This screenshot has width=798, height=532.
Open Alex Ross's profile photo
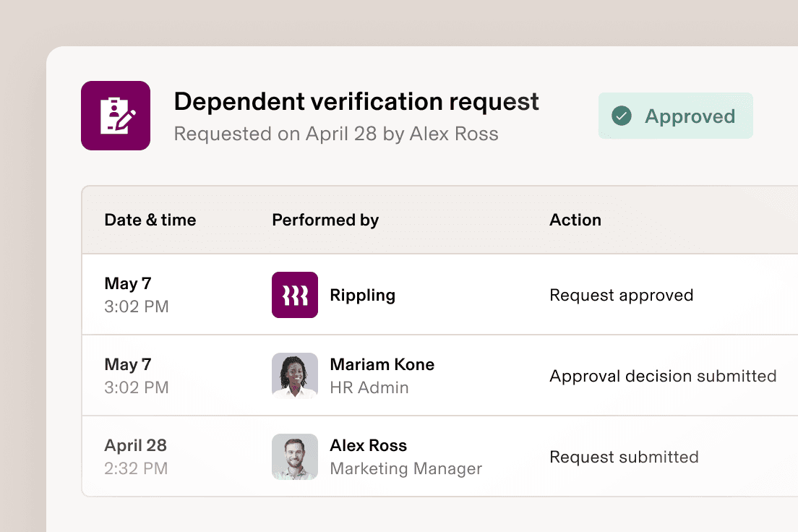click(x=295, y=457)
